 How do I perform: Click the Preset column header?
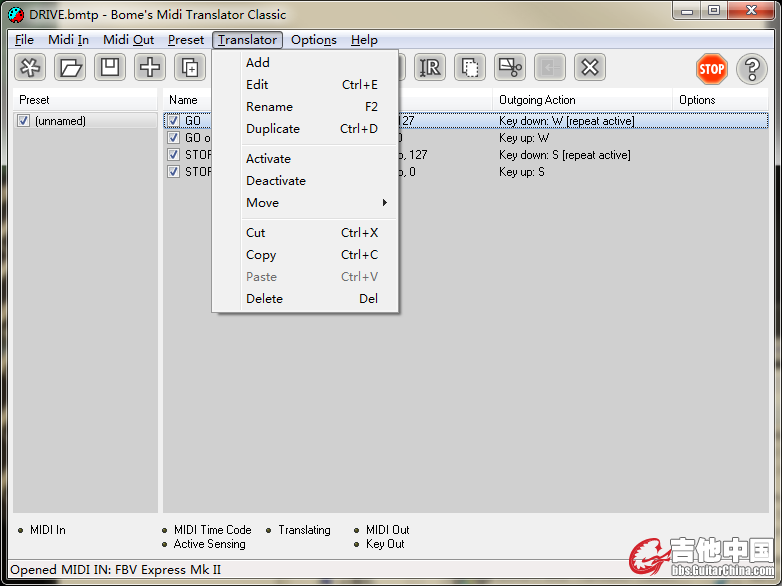click(x=85, y=100)
